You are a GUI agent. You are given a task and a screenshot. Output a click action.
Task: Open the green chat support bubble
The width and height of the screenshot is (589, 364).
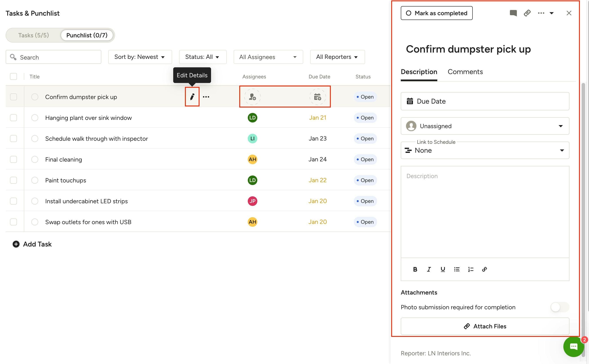tap(574, 347)
